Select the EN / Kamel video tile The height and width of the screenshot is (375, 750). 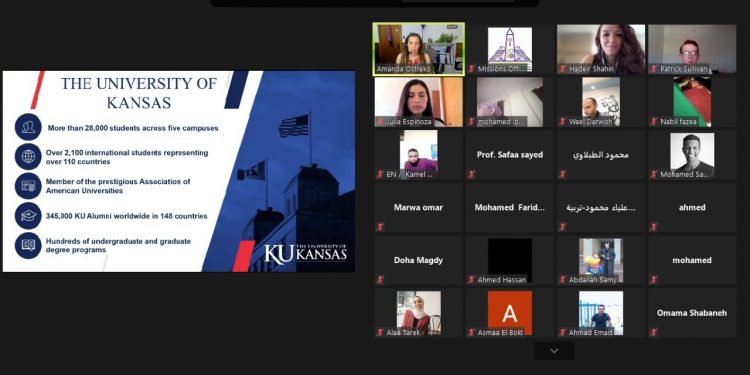[419, 154]
